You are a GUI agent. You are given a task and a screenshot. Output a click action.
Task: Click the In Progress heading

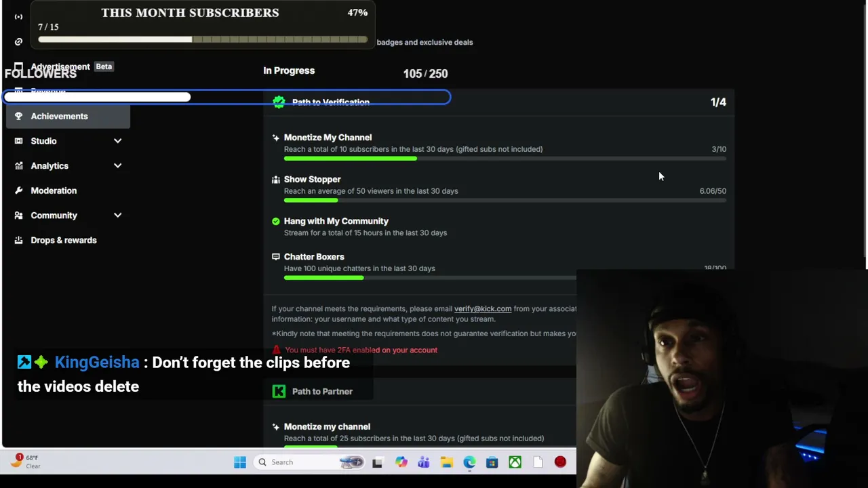tap(289, 70)
